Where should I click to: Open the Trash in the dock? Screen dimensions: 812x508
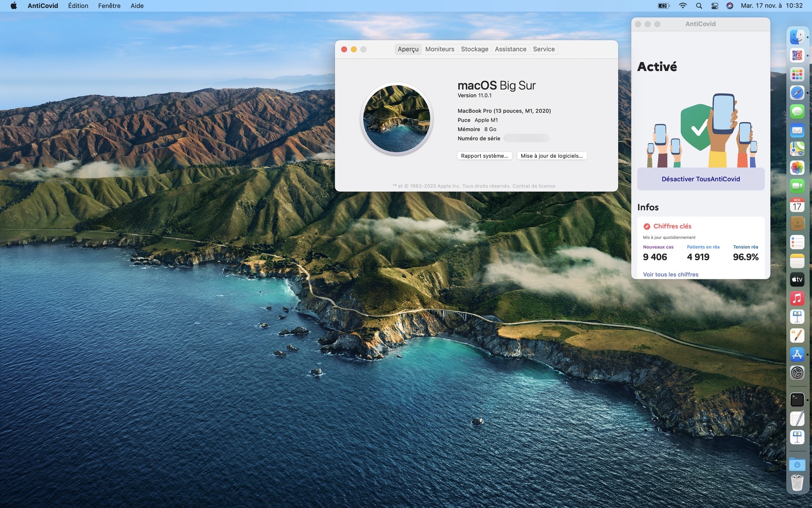coord(797,483)
